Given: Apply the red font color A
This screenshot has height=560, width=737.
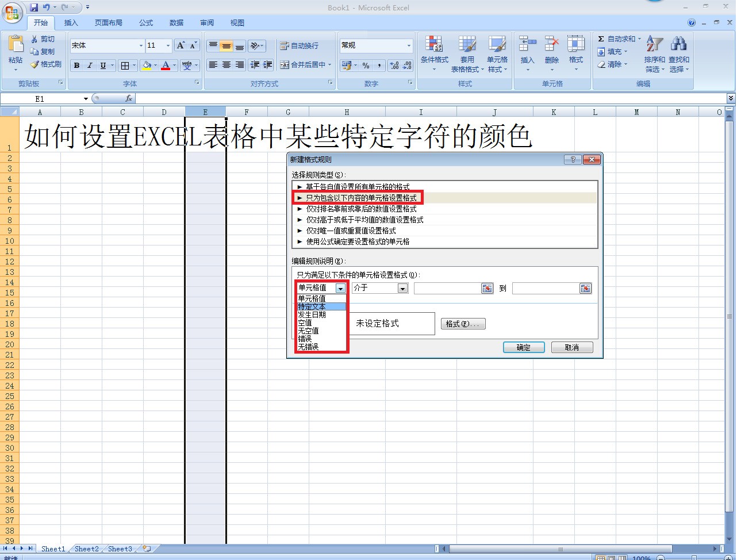Looking at the screenshot, I should pos(166,66).
